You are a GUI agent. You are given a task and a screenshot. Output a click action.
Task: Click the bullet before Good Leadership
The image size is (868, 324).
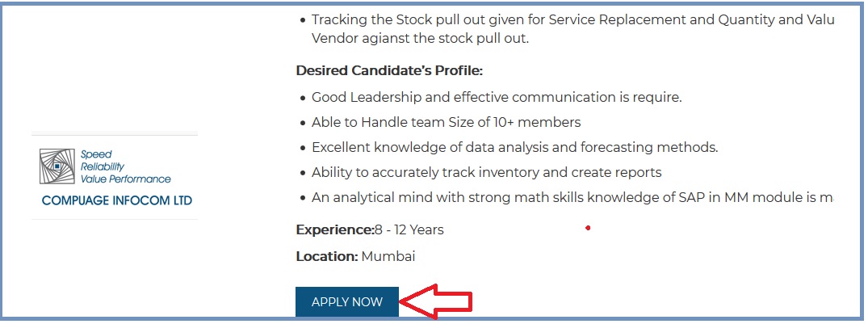pyautogui.click(x=302, y=98)
